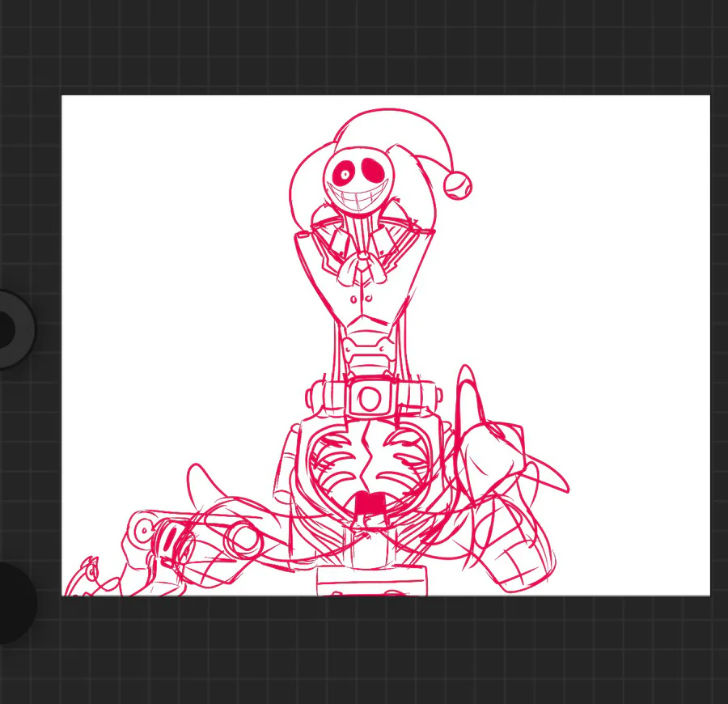Screen dimensions: 728x704
Task: Click the white drawing canvas with red sketch
Action: pyautogui.click(x=386, y=345)
